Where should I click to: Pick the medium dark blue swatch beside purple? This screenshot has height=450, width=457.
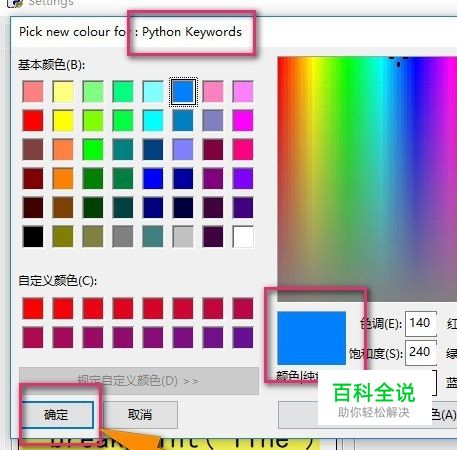click(x=183, y=178)
